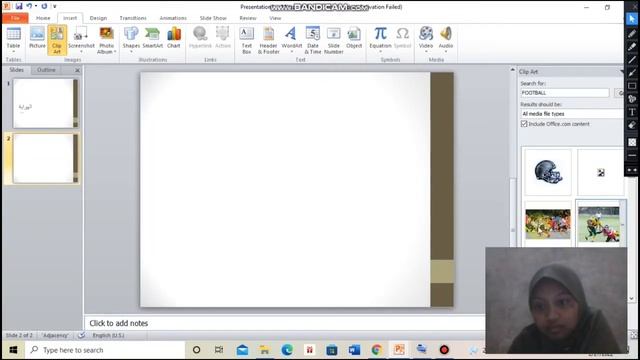Open Google Chrome from the taskbar
This screenshot has height=360, width=640.
(x=376, y=350)
